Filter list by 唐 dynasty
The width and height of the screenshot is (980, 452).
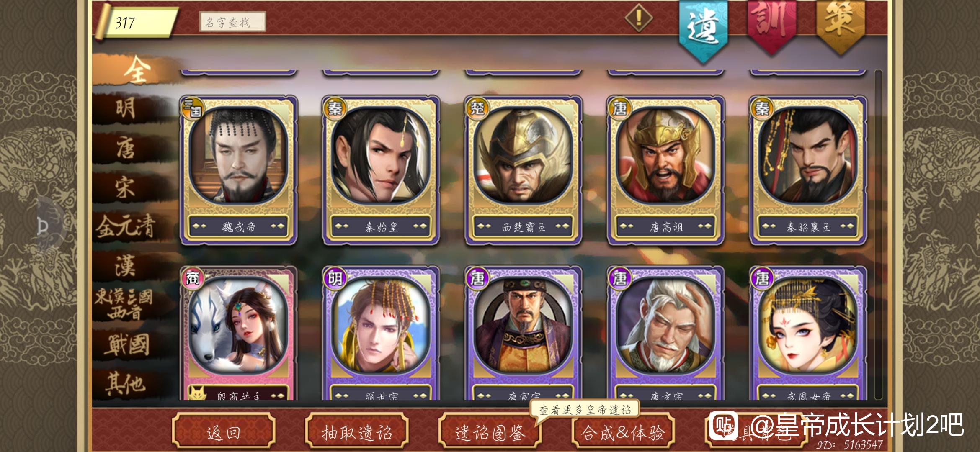[126, 148]
